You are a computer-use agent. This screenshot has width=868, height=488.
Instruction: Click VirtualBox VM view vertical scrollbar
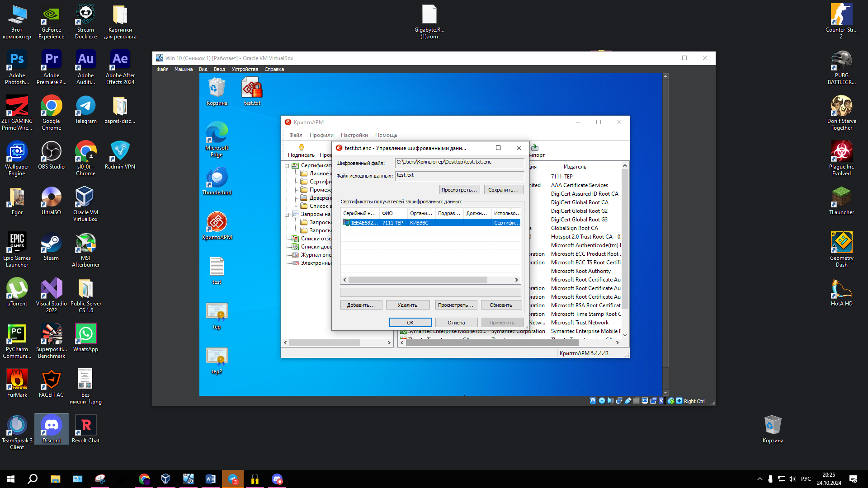(665, 235)
